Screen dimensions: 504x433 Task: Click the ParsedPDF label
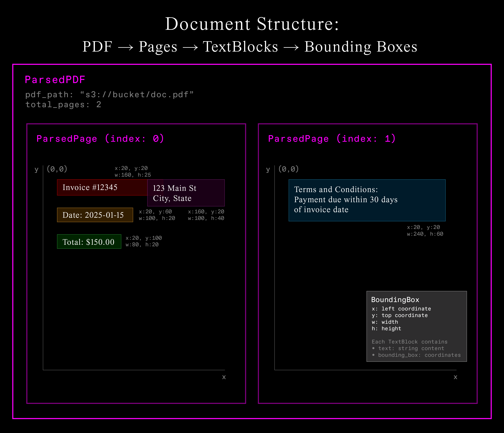(55, 80)
